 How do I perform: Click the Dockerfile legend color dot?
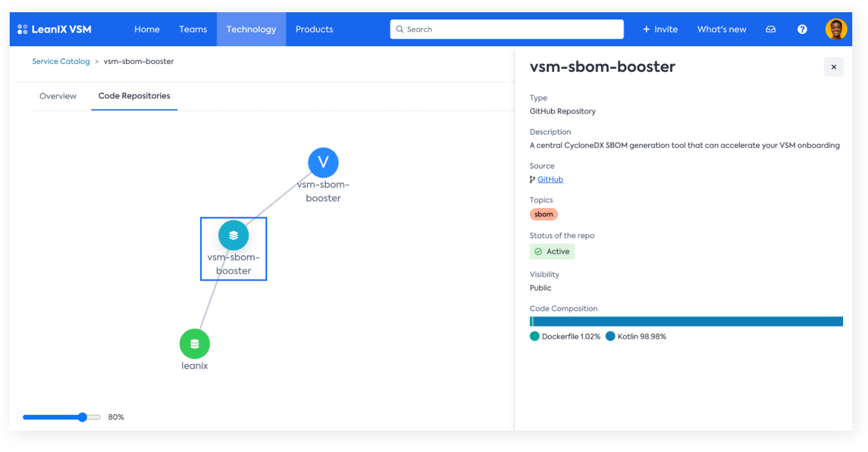tap(534, 336)
